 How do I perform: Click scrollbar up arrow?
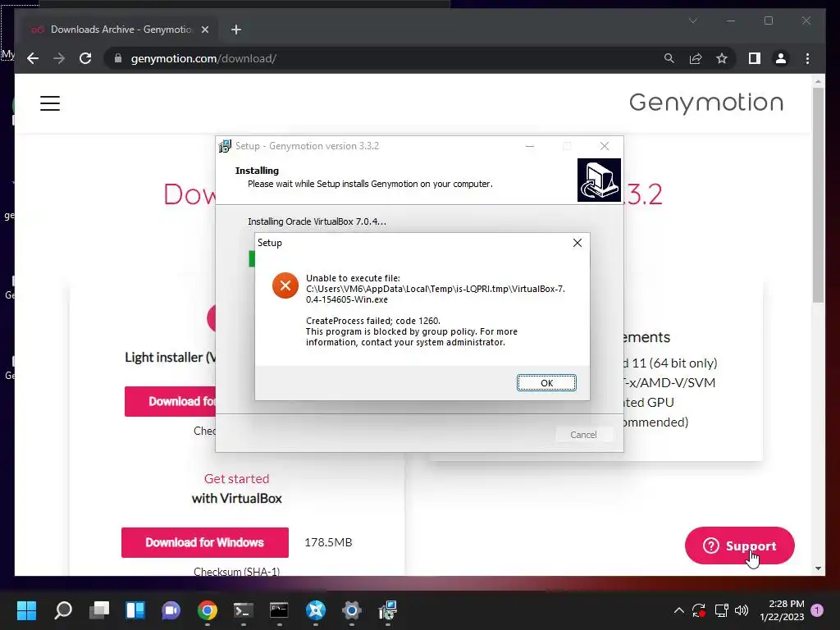coord(818,81)
